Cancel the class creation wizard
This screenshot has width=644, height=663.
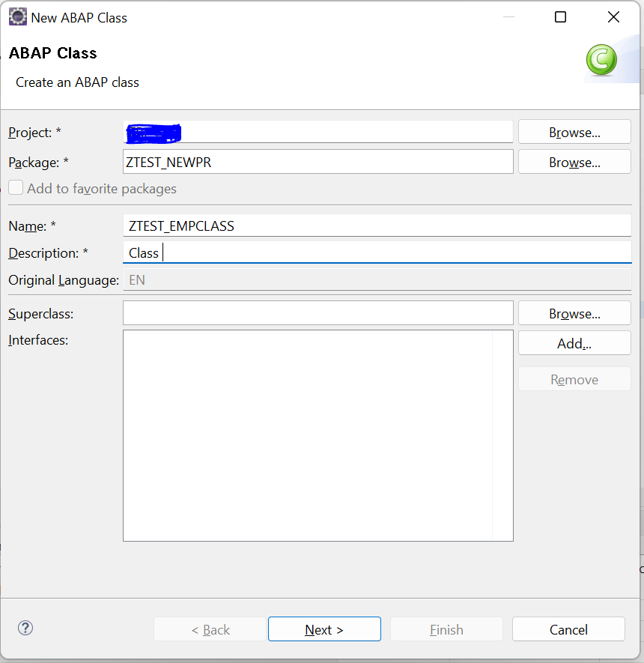point(568,629)
